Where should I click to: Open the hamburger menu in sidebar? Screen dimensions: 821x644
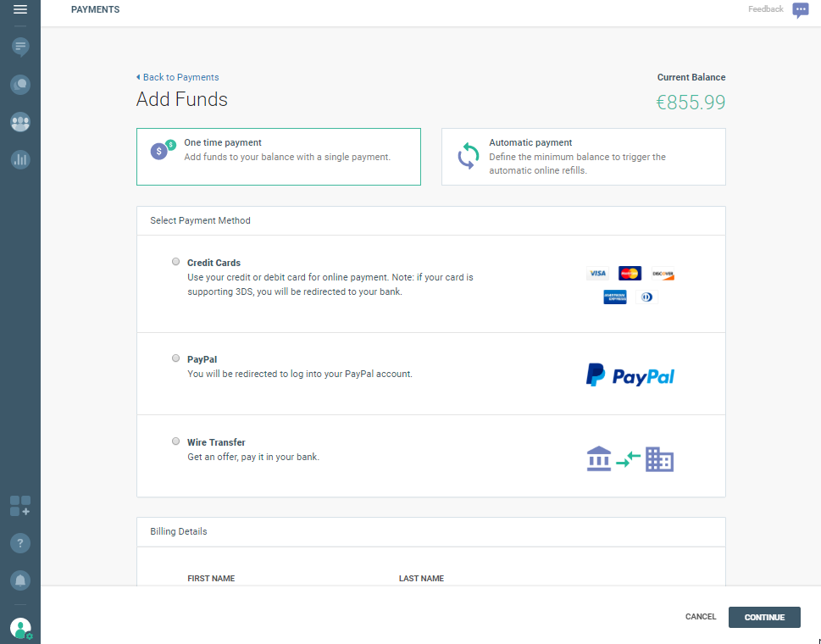[20, 9]
